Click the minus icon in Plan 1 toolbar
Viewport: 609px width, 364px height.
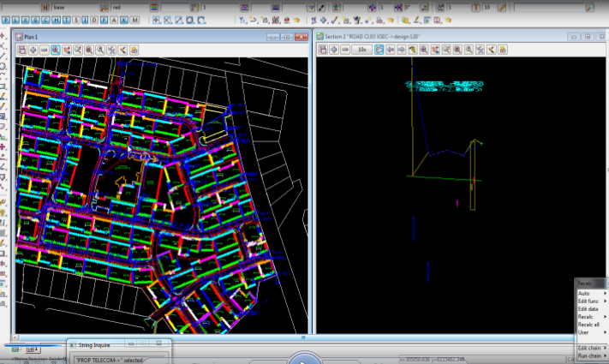[x=45, y=50]
